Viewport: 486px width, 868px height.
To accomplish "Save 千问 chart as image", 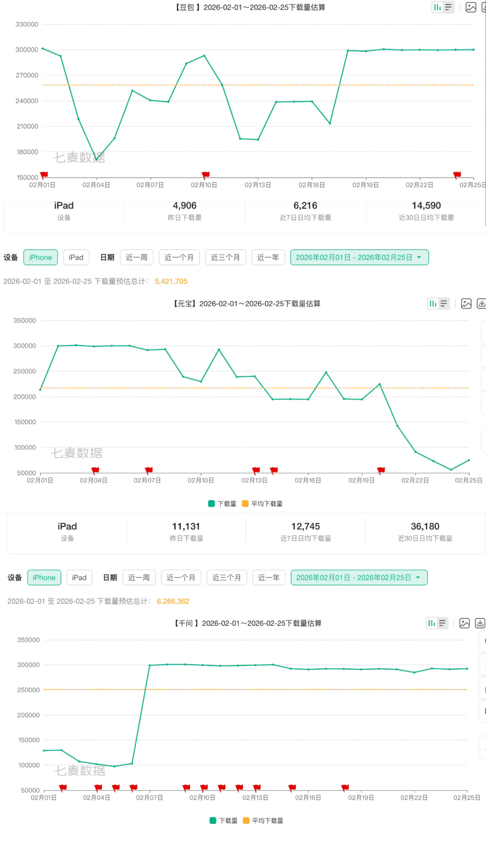I will click(x=464, y=623).
